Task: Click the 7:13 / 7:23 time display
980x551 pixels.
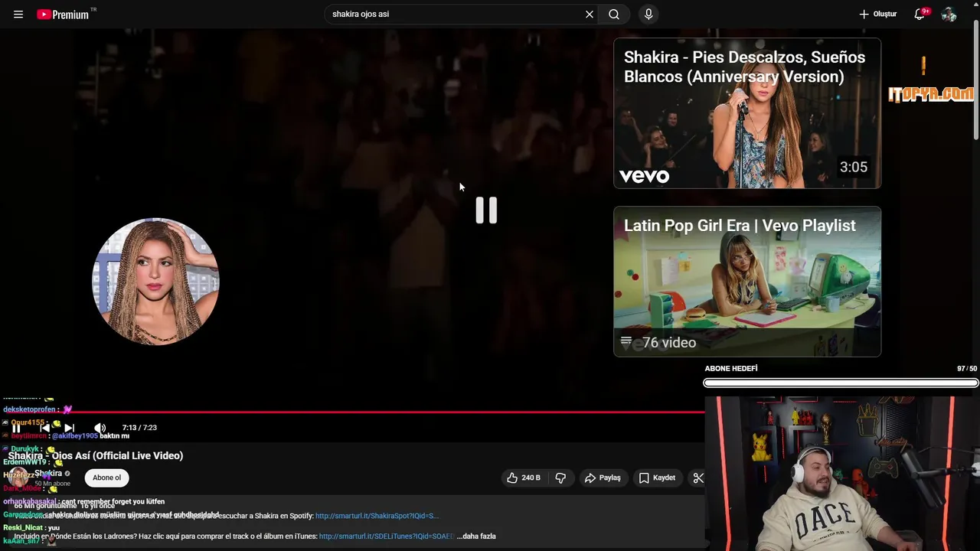Action: coord(139,428)
